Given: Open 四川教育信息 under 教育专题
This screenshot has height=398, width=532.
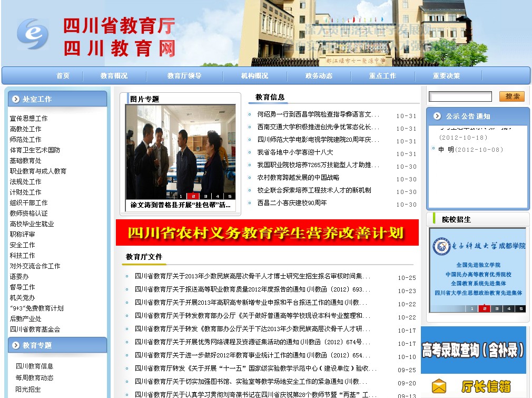Looking at the screenshot, I should pos(34,366).
